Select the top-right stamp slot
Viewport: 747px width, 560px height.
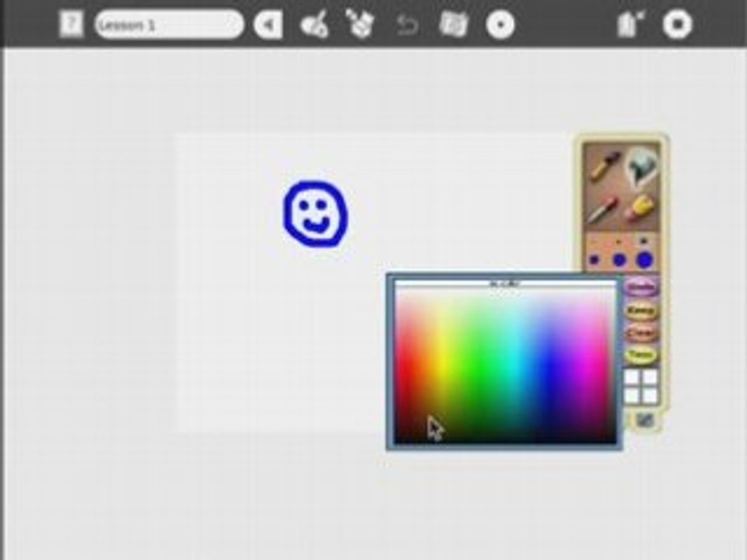(x=650, y=377)
